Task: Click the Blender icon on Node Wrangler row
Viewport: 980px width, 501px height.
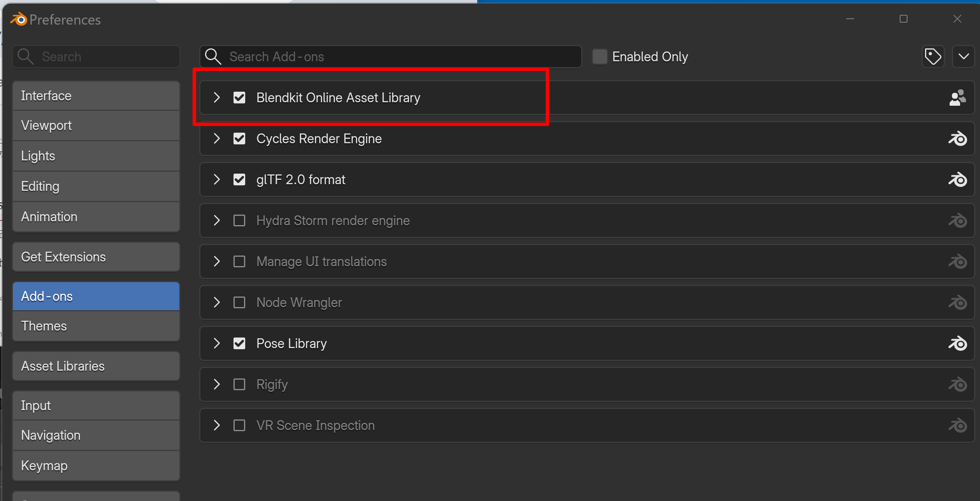Action: coord(958,302)
